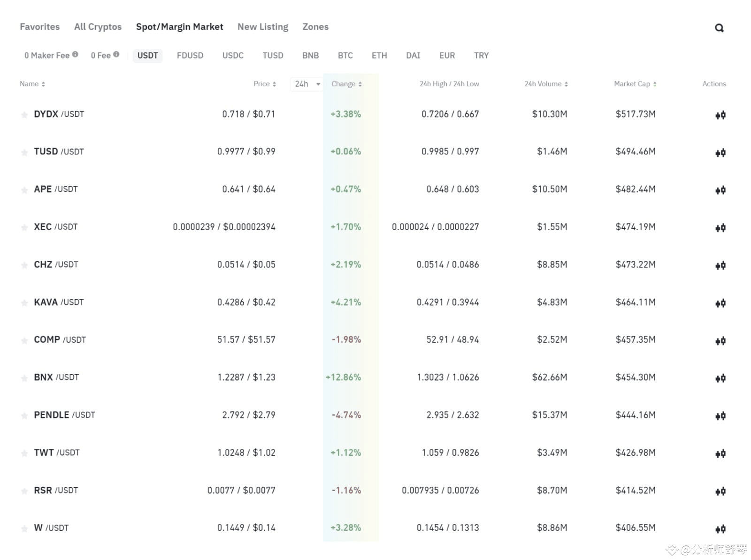Open the New Listing tab
Viewport: 751px width, 560px height.
pyautogui.click(x=263, y=27)
